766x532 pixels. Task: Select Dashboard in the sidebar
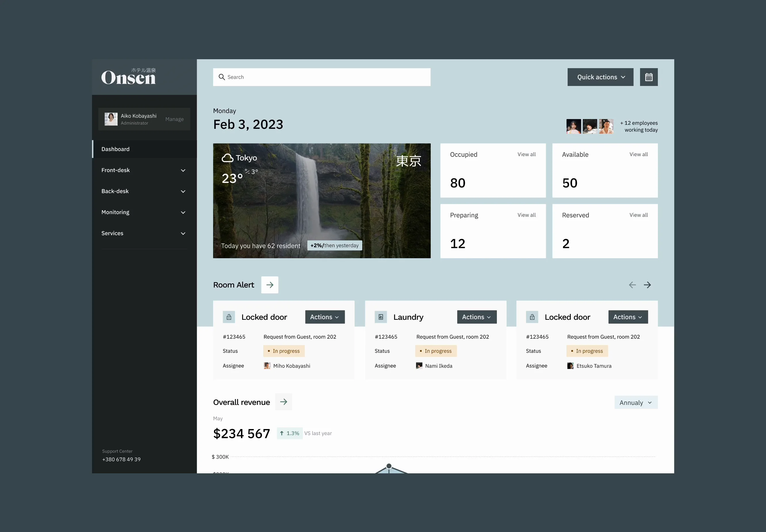pos(115,149)
